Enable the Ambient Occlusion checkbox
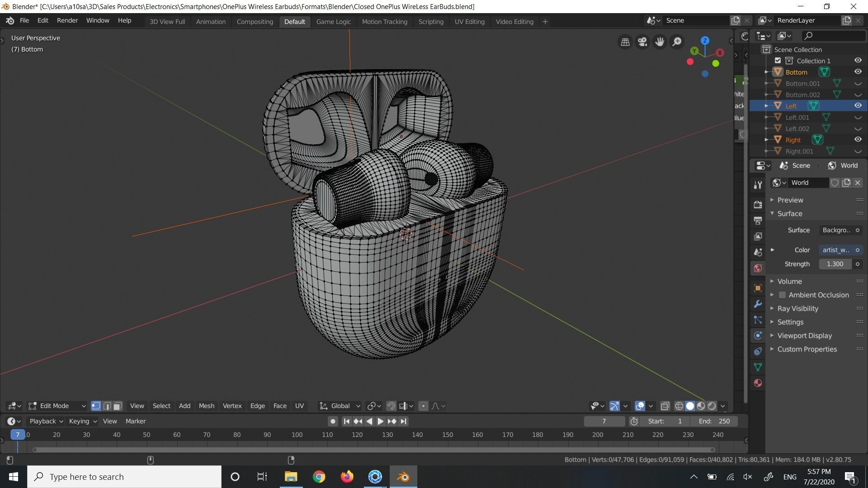Image resolution: width=868 pixels, height=488 pixels. [782, 295]
